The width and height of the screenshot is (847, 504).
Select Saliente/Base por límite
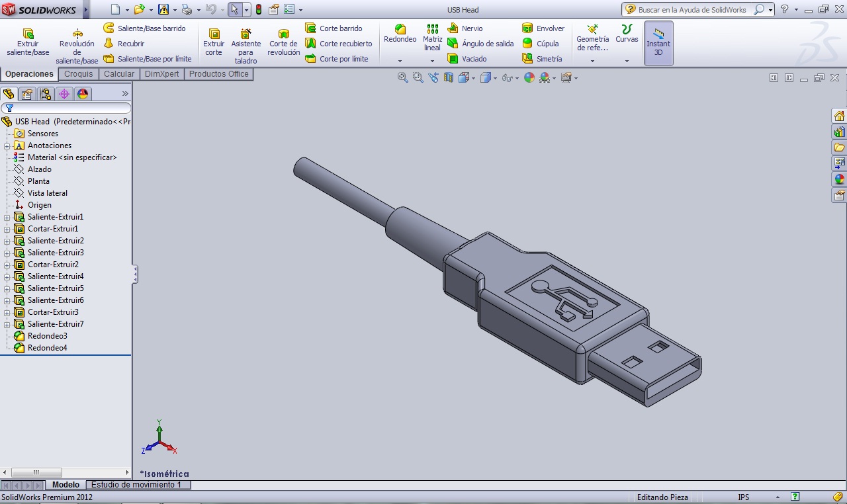point(148,59)
